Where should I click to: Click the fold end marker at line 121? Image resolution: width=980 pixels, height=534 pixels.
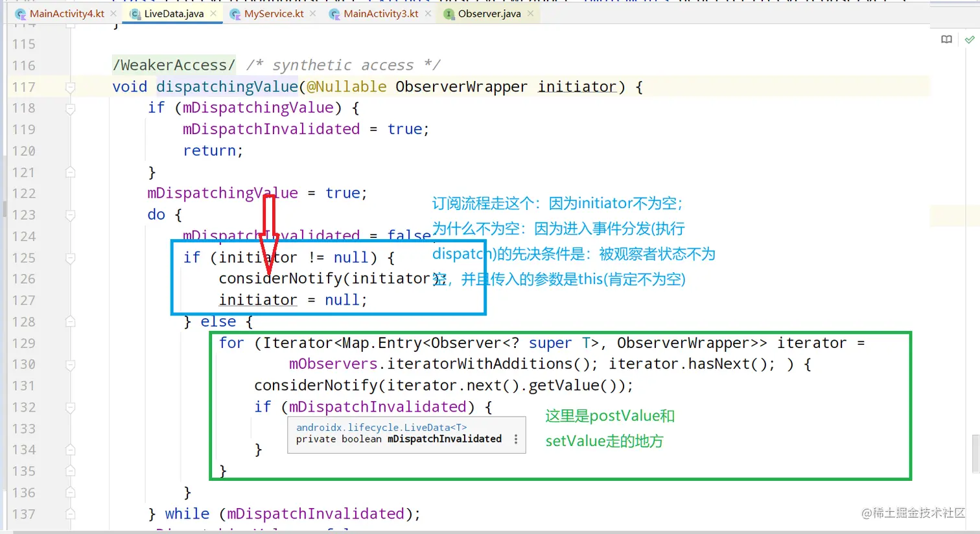[x=70, y=172]
